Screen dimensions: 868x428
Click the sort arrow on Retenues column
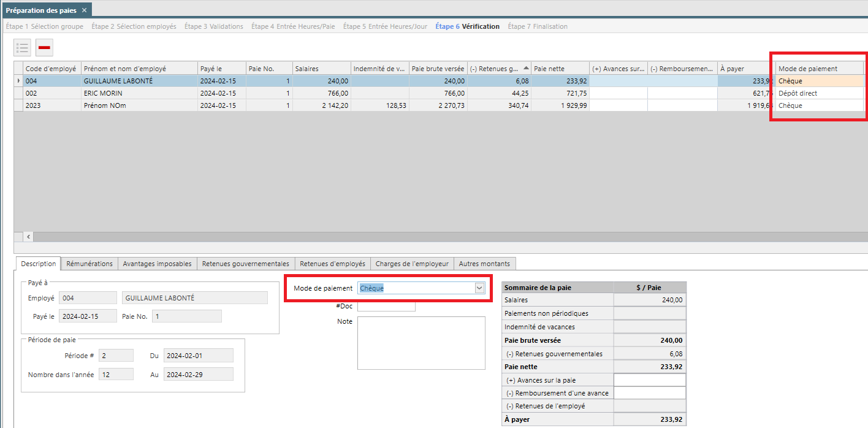tap(525, 68)
